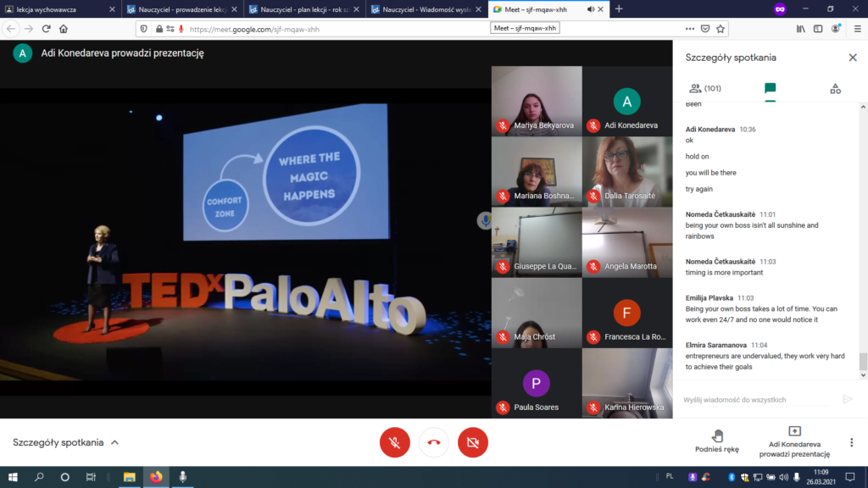Open the chat tab in meeting panel
This screenshot has height=488, width=868.
point(770,88)
